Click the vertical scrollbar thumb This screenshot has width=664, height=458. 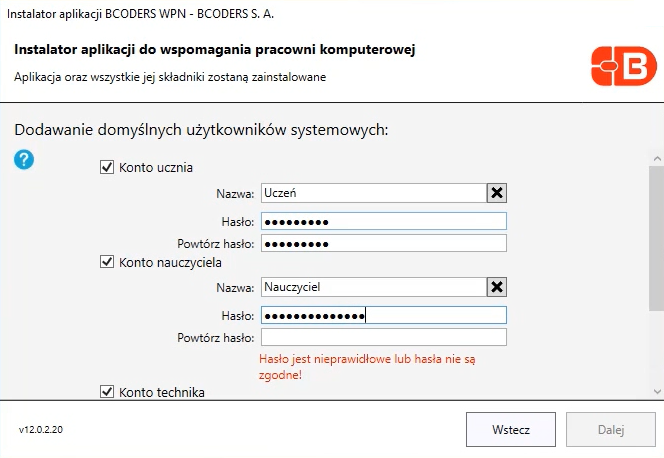pos(656,238)
